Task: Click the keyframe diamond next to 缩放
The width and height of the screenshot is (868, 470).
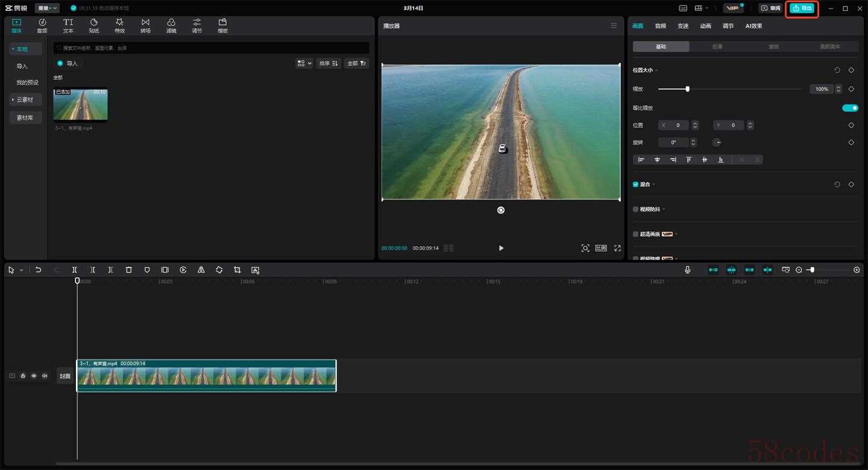Action: 851,89
